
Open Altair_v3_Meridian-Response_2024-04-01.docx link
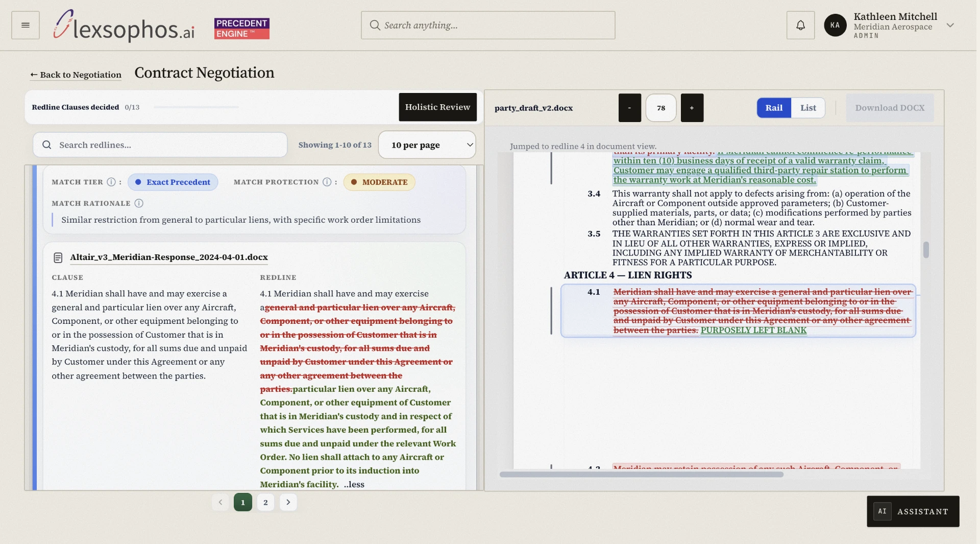click(169, 257)
